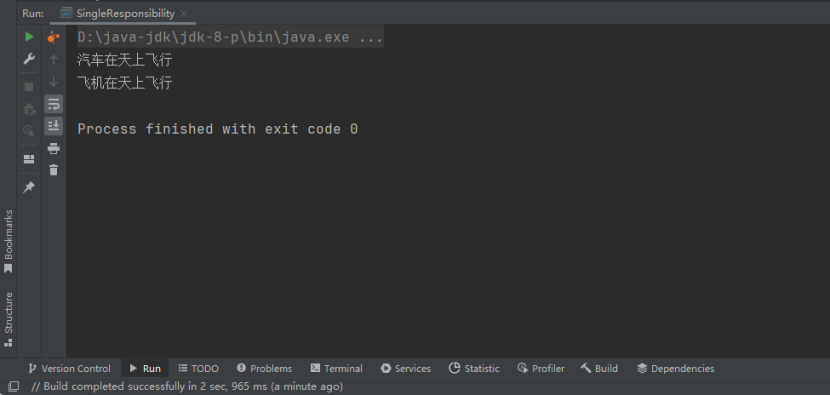Pin the Run tab with pin icon
The image size is (830, 395).
coord(29,187)
